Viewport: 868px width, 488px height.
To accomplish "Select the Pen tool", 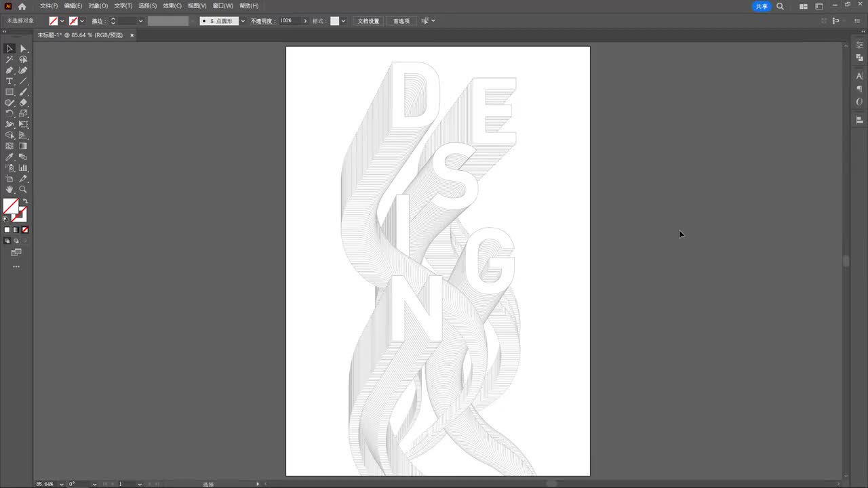I will coord(9,70).
